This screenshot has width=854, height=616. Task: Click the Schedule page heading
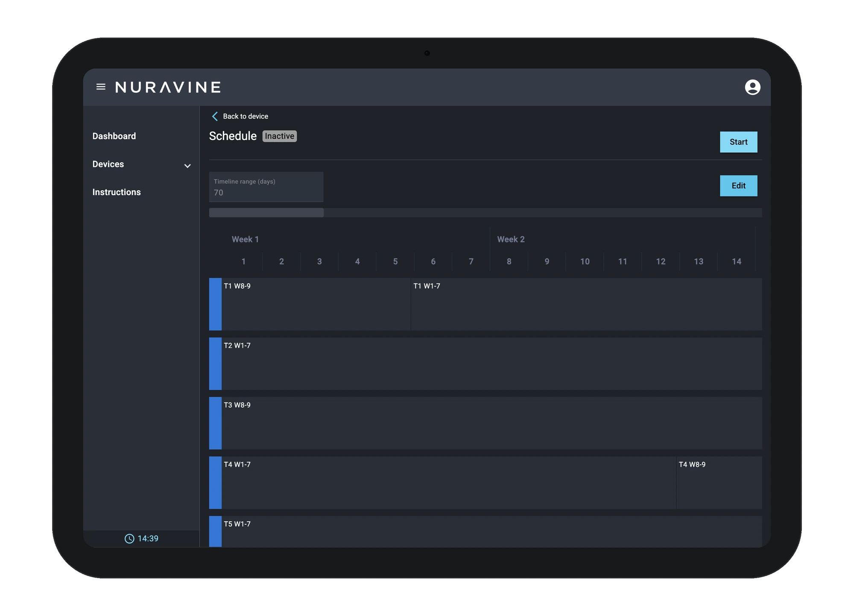point(233,136)
